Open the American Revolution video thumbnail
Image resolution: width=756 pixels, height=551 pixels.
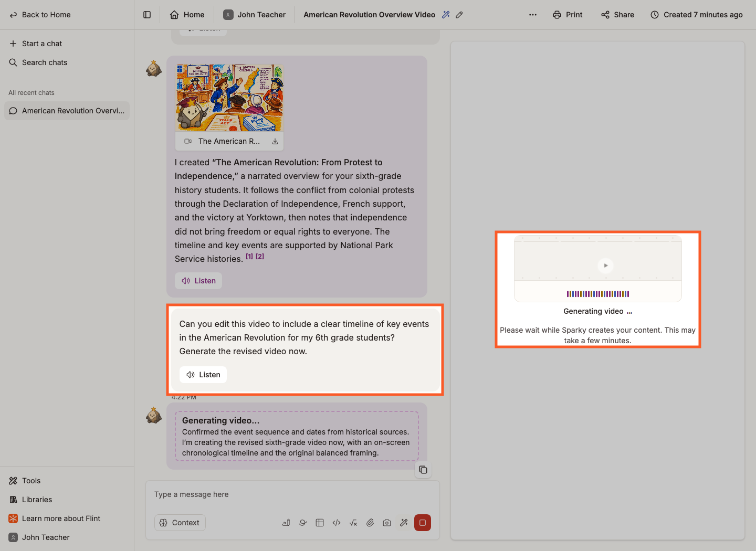pyautogui.click(x=229, y=98)
